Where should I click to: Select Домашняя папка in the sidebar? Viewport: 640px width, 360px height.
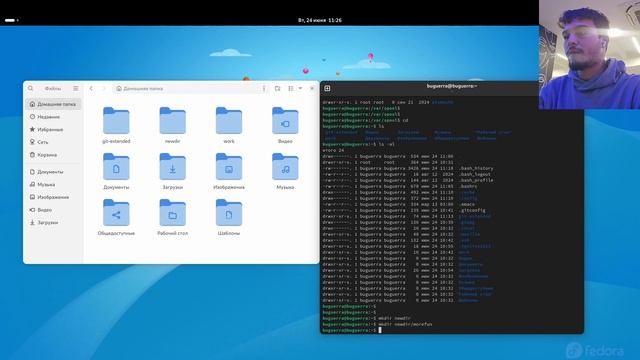pos(53,104)
